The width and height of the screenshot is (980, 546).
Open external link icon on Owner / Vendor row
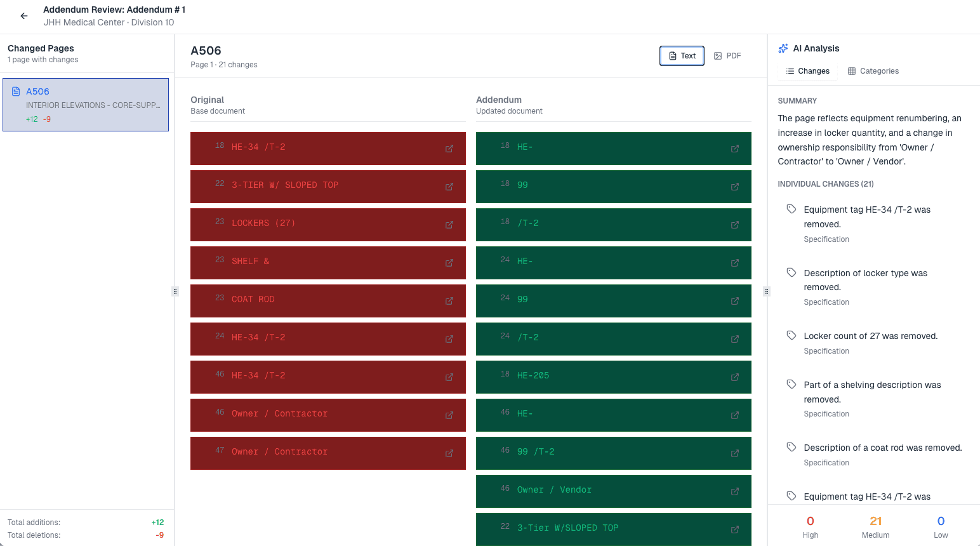click(735, 491)
